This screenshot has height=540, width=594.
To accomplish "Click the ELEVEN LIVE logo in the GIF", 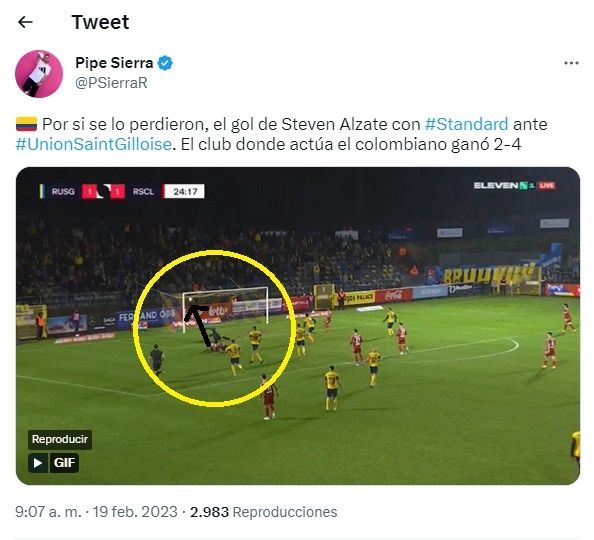I will tap(514, 185).
